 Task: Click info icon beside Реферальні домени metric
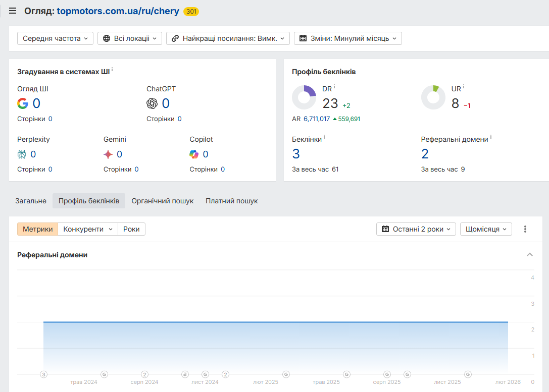click(x=491, y=137)
